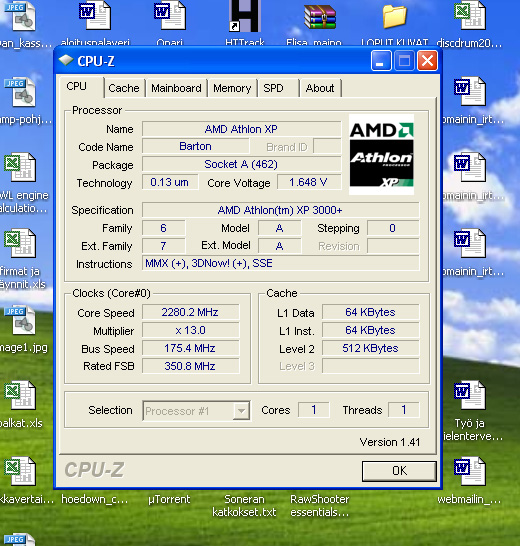Image resolution: width=520 pixels, height=546 pixels.
Task: Click the OK button in CPU-Z
Action: [399, 471]
